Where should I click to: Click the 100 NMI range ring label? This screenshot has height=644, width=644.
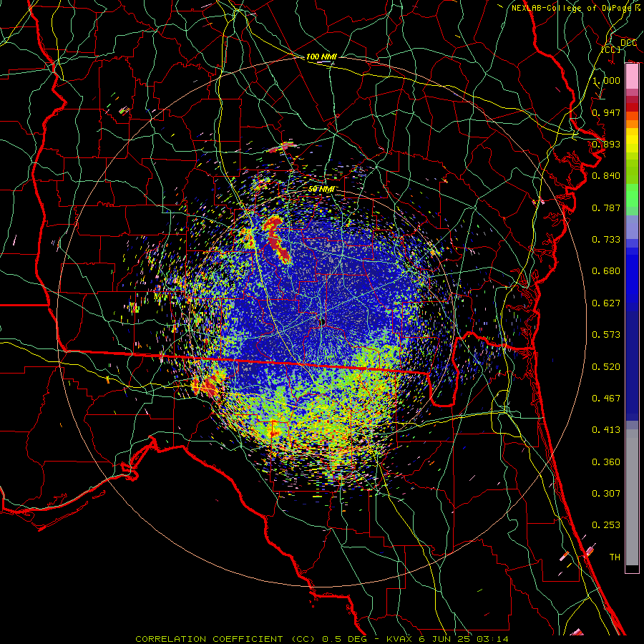tap(321, 57)
